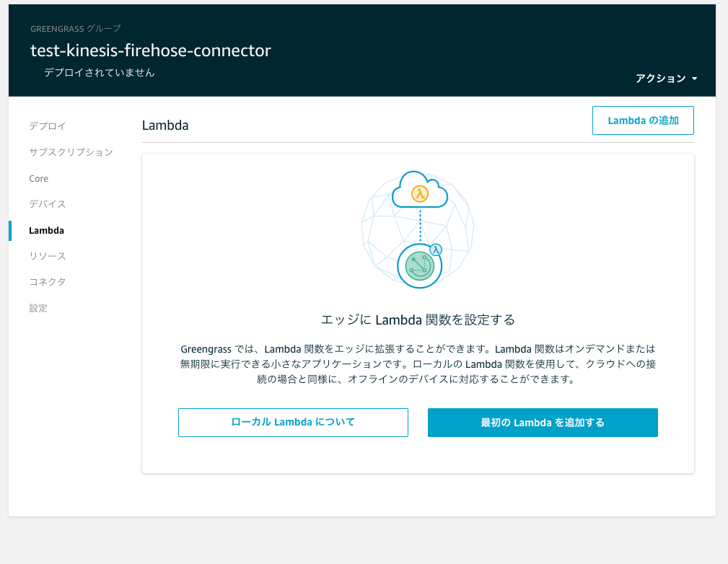This screenshot has width=728, height=564.
Task: Click the green edge device icon
Action: pyautogui.click(x=419, y=266)
